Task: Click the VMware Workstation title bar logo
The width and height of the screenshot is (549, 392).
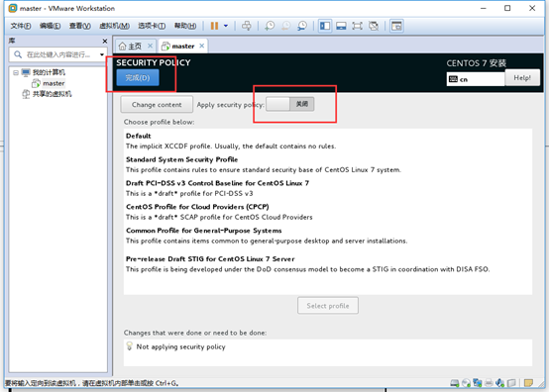Action: [x=13, y=8]
